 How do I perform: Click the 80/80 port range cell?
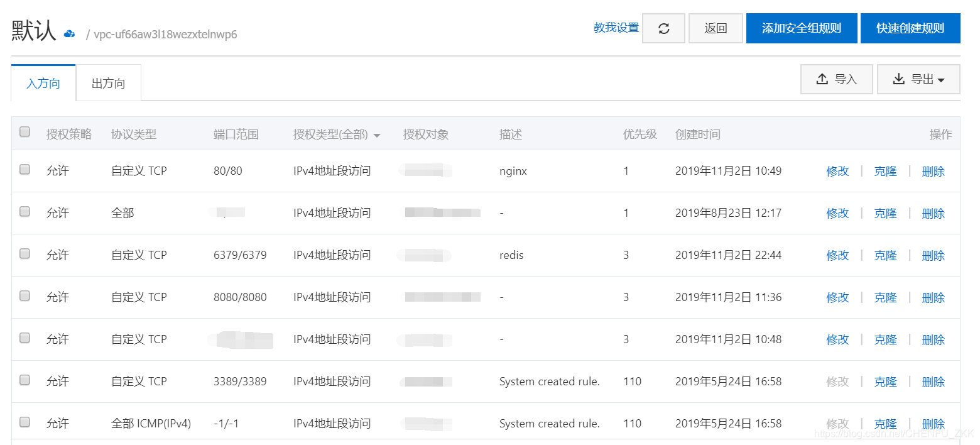[228, 171]
